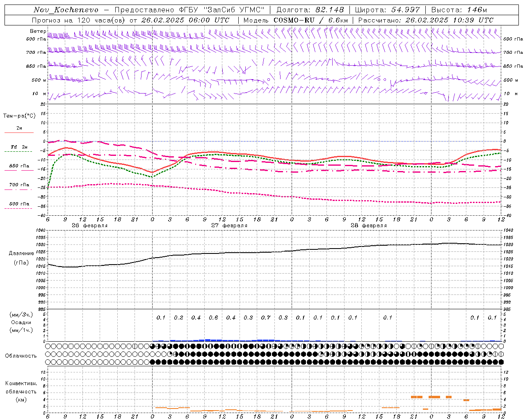525x420 pixels.
Task: Click the 0.6 precipitation amount value
Action: (x=213, y=317)
